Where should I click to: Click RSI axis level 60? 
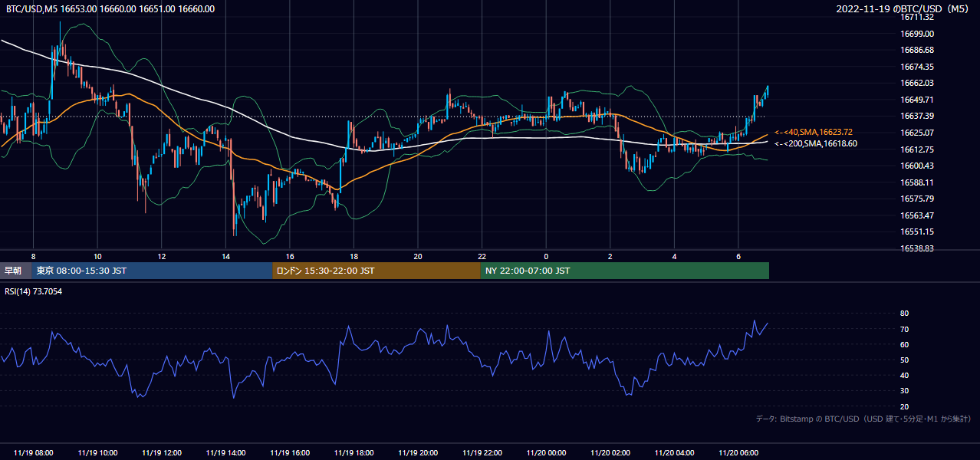coord(905,344)
